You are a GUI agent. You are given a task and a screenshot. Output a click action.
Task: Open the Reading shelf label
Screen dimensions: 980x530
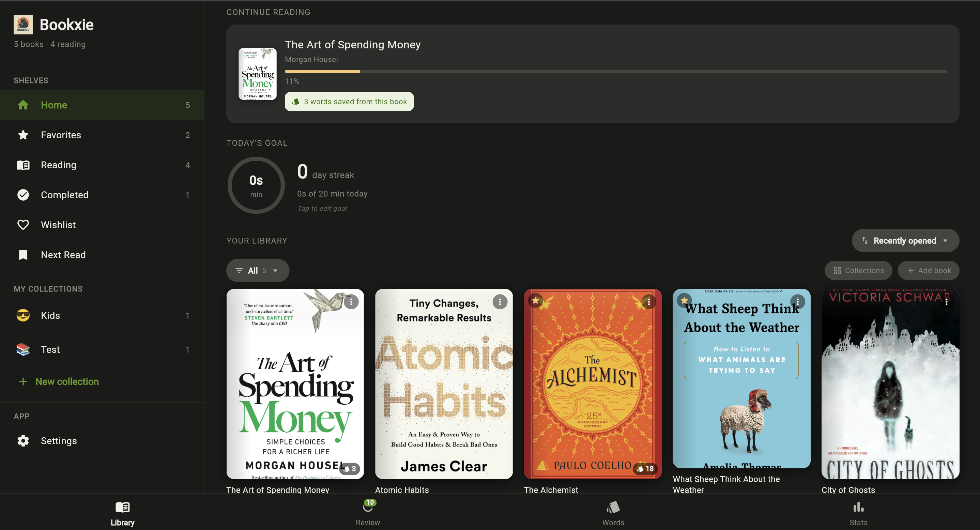pos(59,165)
